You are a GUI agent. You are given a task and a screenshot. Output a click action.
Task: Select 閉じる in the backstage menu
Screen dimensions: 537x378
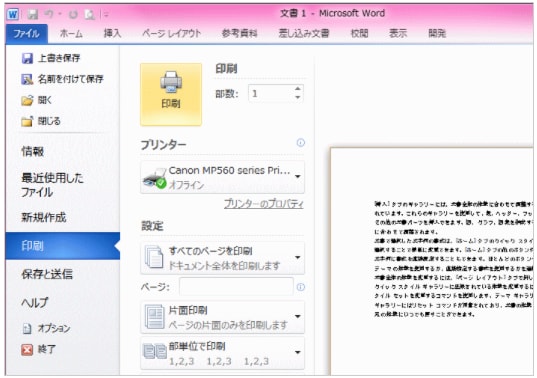(x=41, y=121)
